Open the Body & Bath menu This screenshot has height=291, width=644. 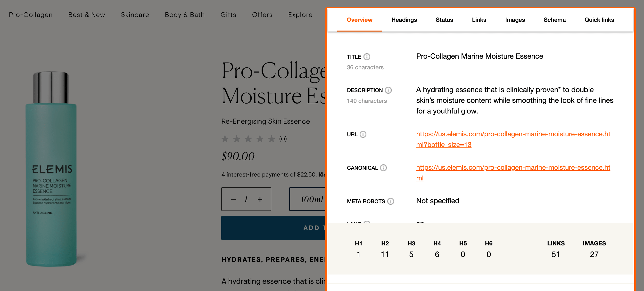coord(184,15)
